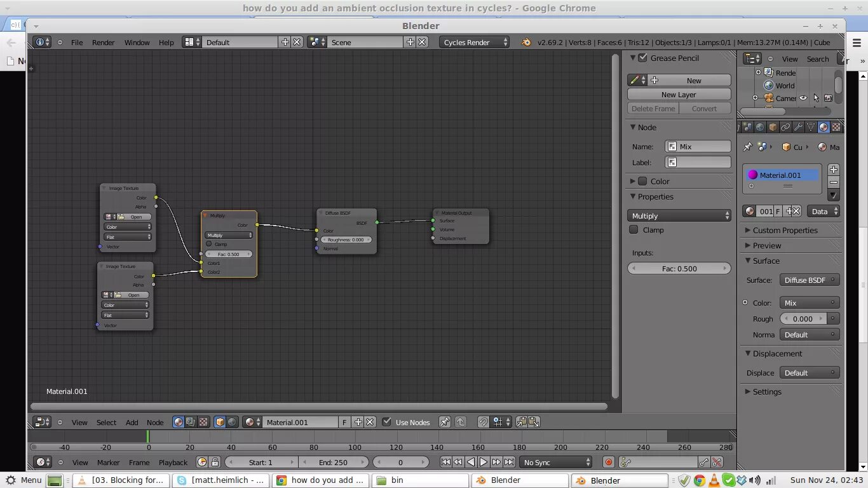868x488 pixels.
Task: Enable the Color panel checkbox
Action: coord(642,181)
